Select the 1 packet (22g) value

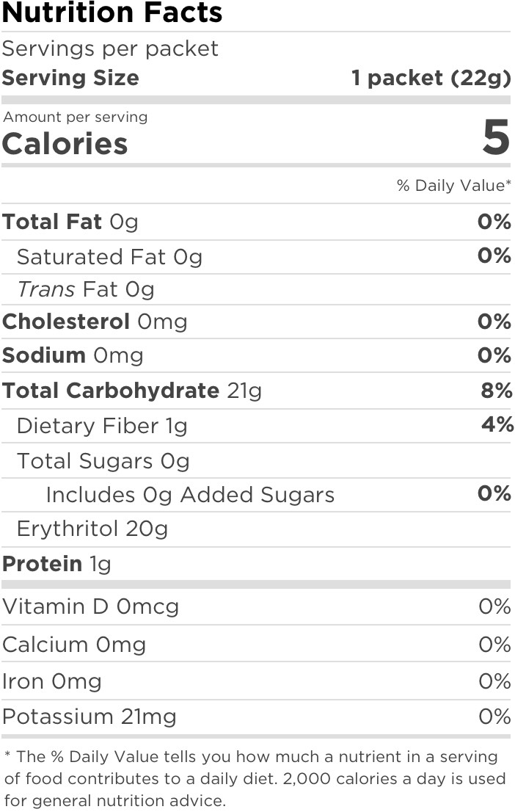pos(431,78)
